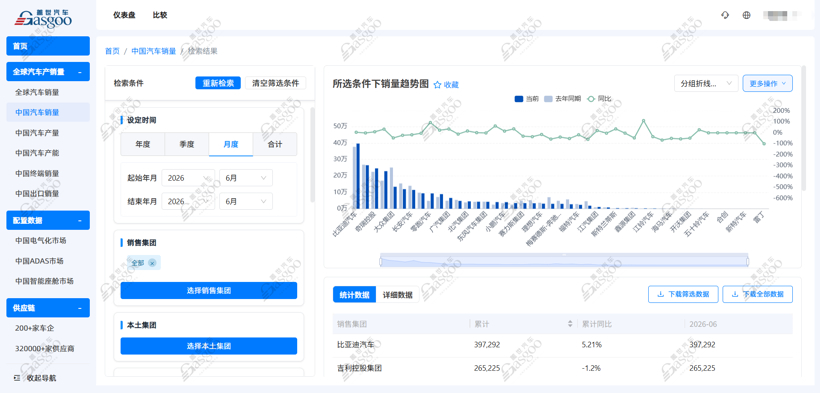Toggle the 同比 legend line series
820x393 pixels.
click(x=599, y=98)
